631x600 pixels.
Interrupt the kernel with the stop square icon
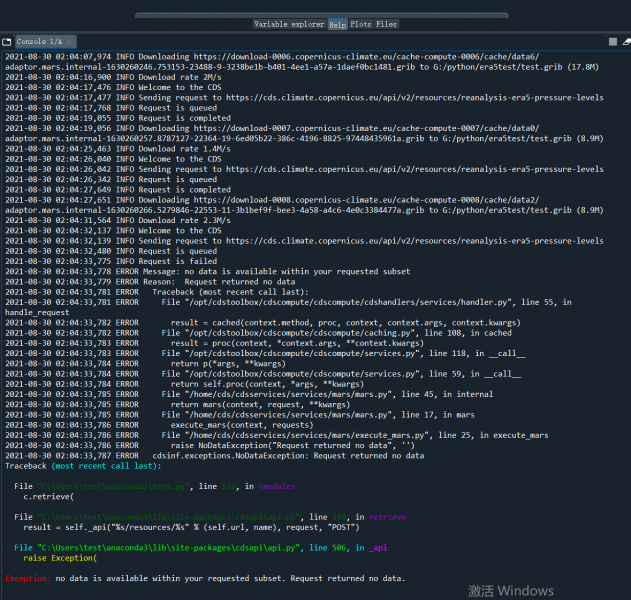coord(612,43)
